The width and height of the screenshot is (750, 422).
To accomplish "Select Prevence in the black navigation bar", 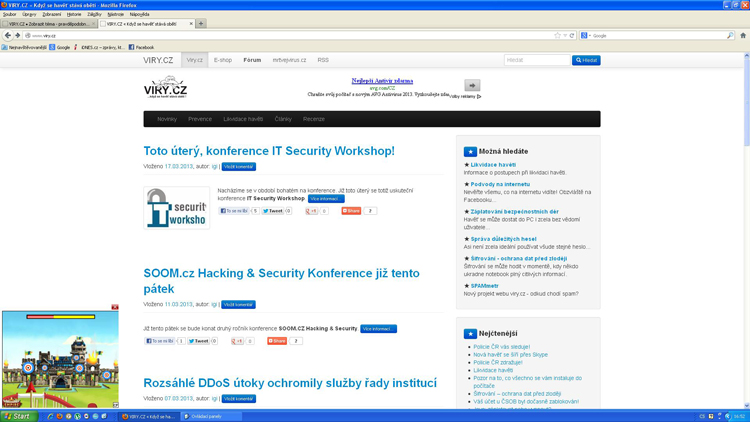I will [200, 119].
